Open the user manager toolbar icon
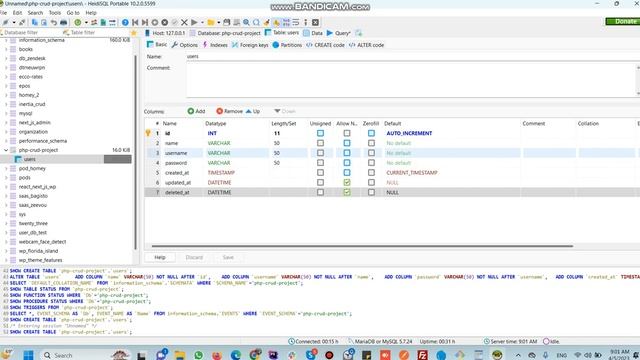Screen dimensions: 640x360 click(94, 22)
